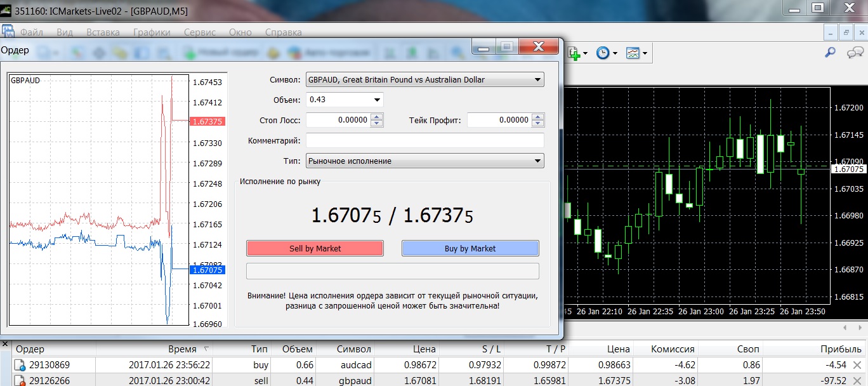Click chart scrollbar right arrow
868x386 pixels.
pyautogui.click(x=860, y=328)
